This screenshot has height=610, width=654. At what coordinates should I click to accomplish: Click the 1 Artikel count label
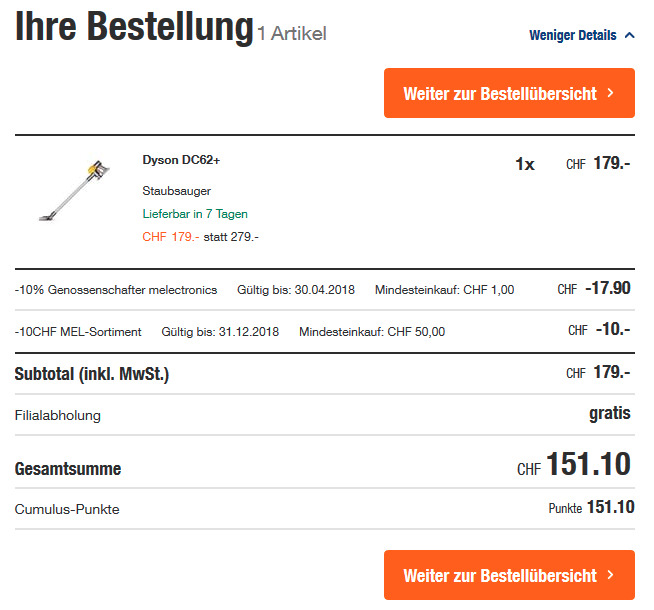point(292,33)
